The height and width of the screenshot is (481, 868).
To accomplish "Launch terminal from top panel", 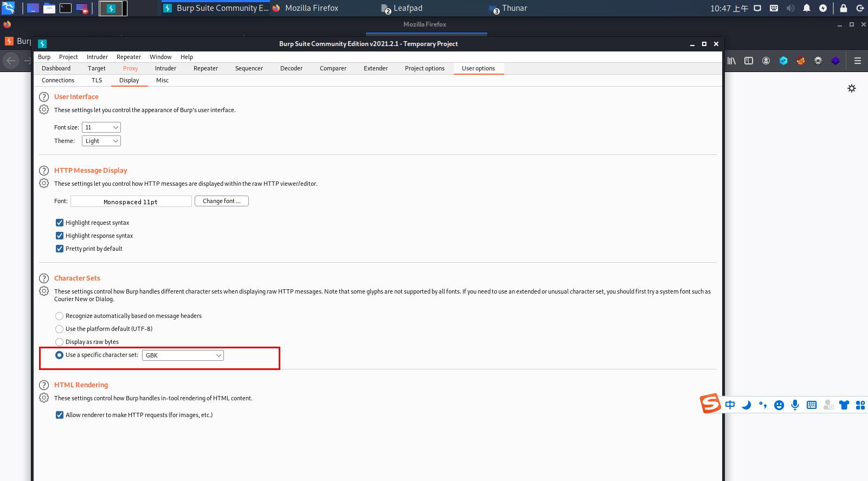I will [66, 8].
